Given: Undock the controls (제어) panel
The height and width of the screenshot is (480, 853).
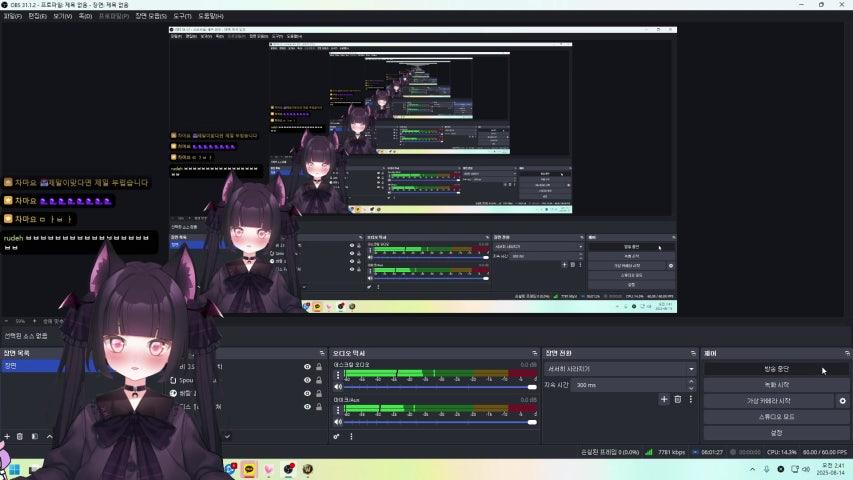Looking at the screenshot, I should tap(847, 353).
